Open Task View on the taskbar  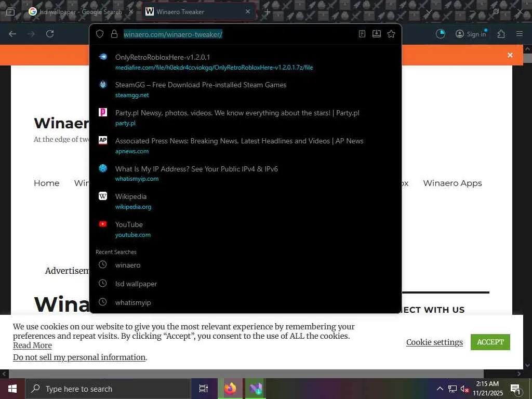(x=204, y=389)
